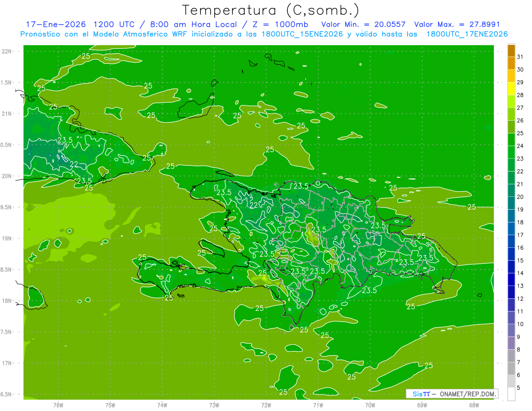Click the '9.5N' latitude axis label
Viewport: 532px width, 411px height.
[7, 207]
